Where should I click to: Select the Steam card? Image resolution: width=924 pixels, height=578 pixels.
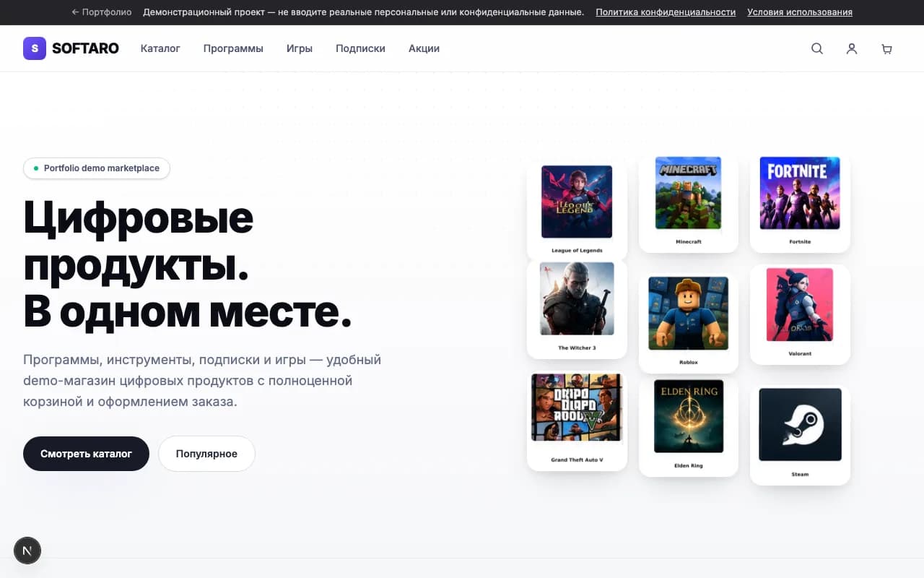(x=800, y=433)
